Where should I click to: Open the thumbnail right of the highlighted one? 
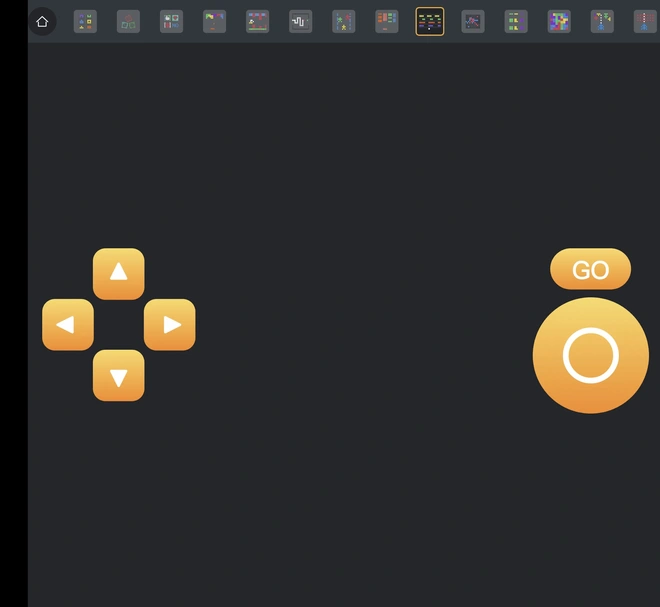473,21
